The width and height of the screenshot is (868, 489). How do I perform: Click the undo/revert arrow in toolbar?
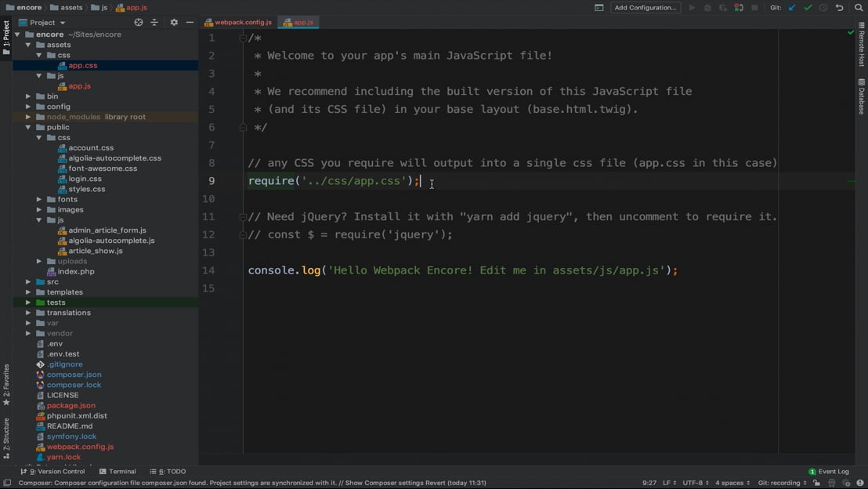(839, 8)
